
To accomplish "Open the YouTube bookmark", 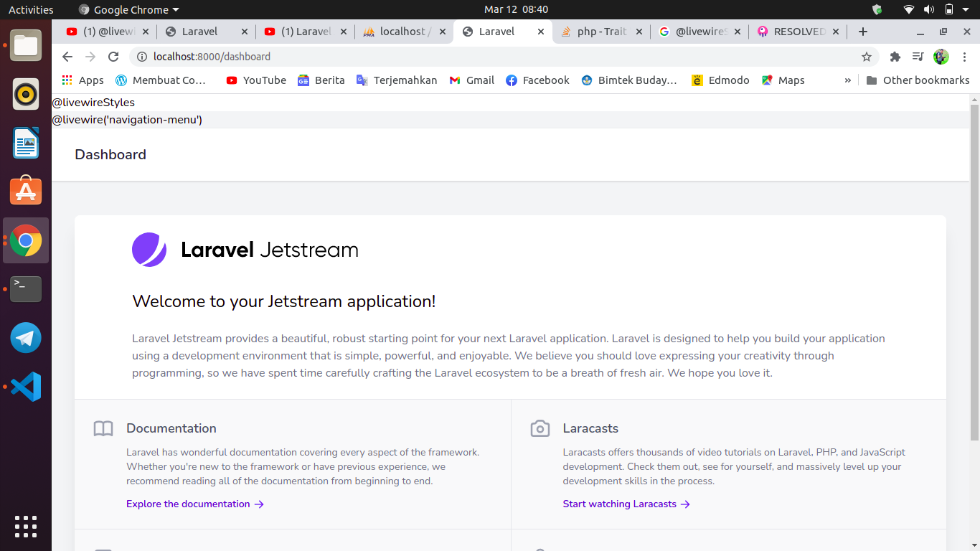I will tap(256, 80).
